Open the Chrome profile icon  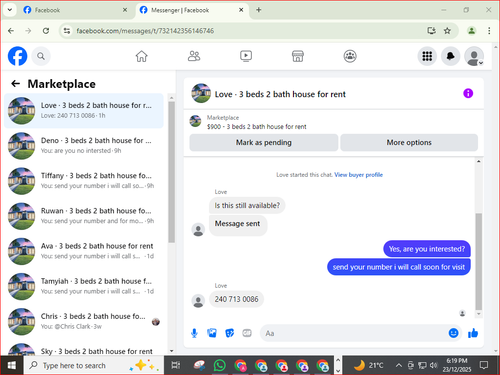tap(471, 31)
